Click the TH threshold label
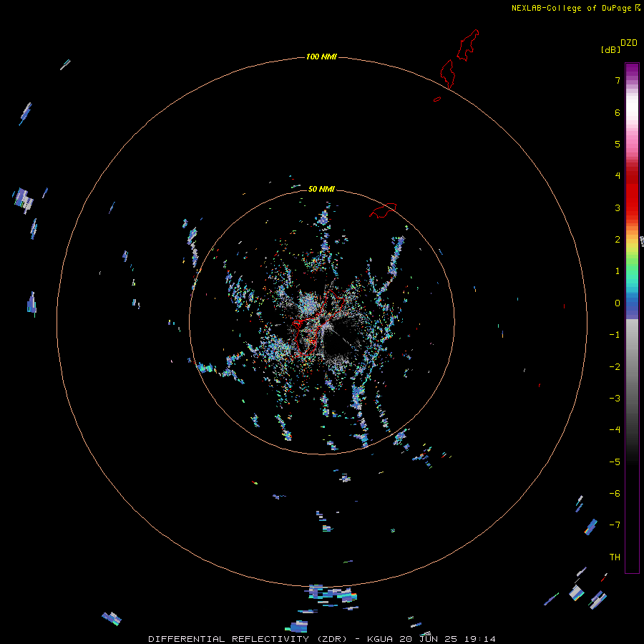 point(615,557)
